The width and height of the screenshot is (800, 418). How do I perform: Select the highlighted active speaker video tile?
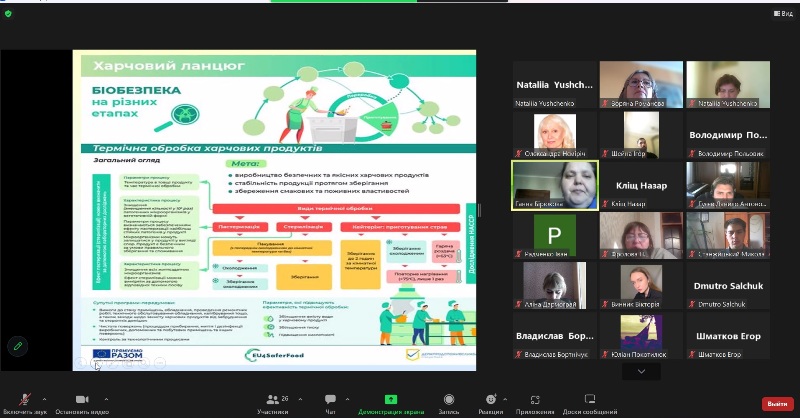[x=555, y=185]
